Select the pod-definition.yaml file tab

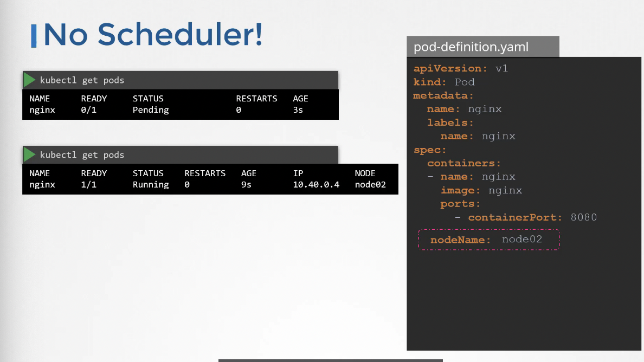point(483,47)
